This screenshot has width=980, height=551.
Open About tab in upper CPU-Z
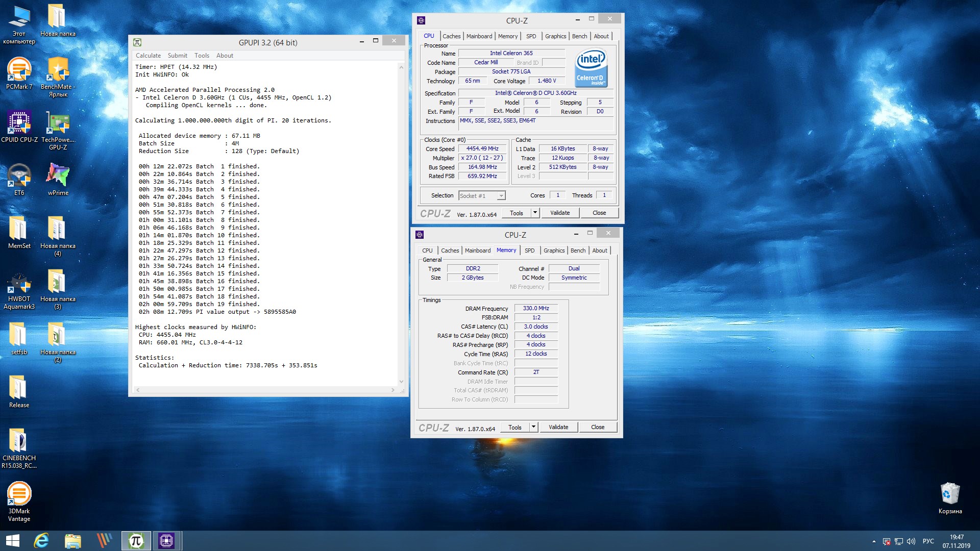[601, 36]
